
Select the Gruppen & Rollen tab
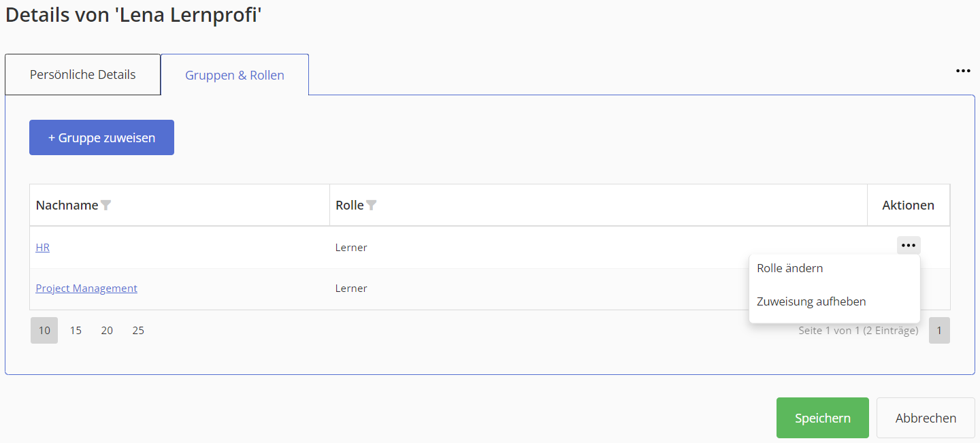click(x=235, y=75)
